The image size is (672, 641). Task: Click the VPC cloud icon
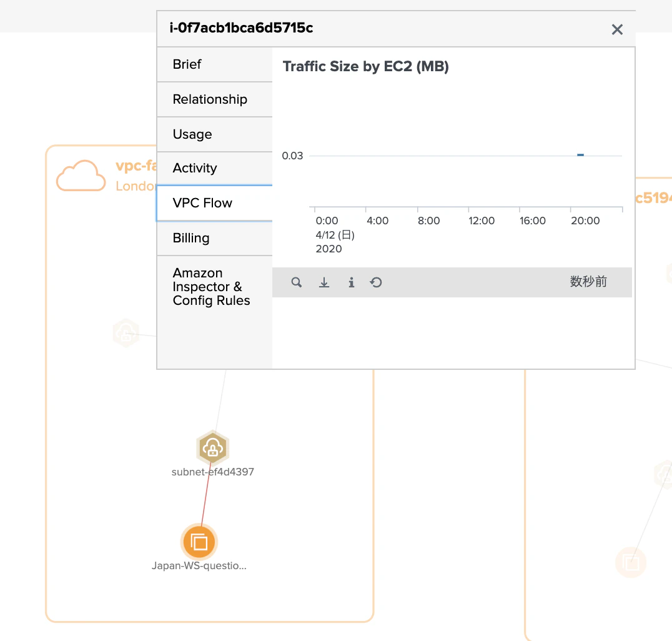tap(81, 176)
